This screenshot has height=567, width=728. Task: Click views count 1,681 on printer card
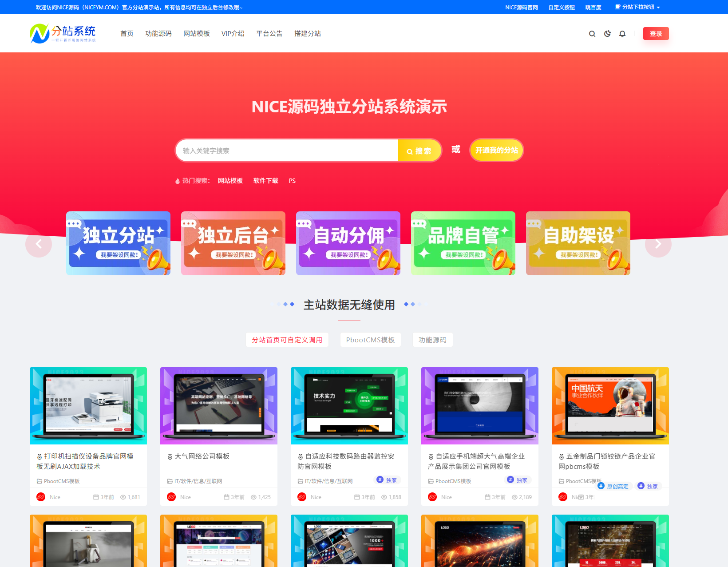131,497
